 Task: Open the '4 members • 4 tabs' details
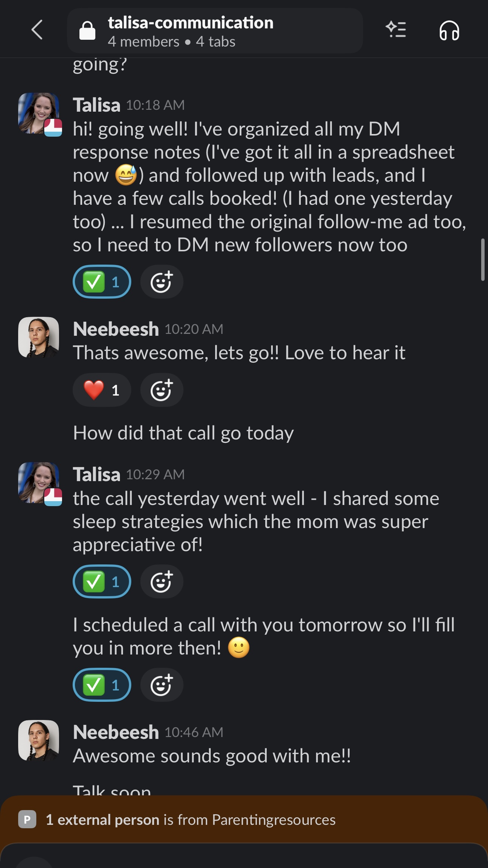171,42
